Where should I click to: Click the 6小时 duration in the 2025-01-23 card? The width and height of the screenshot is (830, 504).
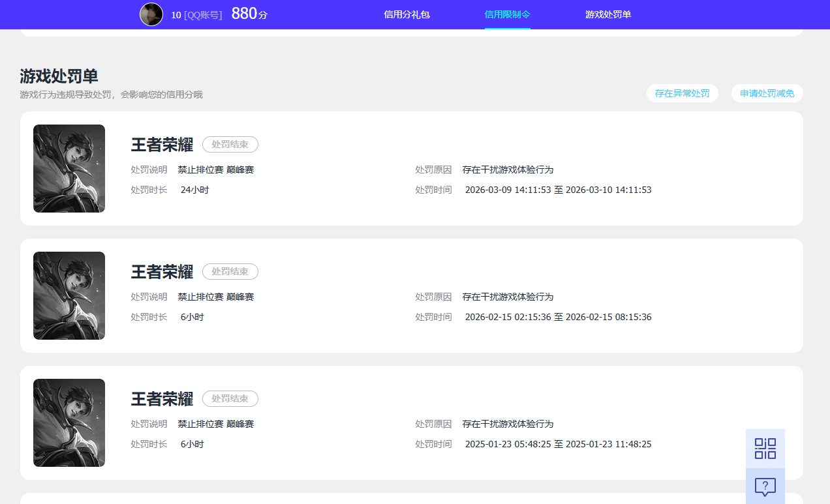point(192,444)
